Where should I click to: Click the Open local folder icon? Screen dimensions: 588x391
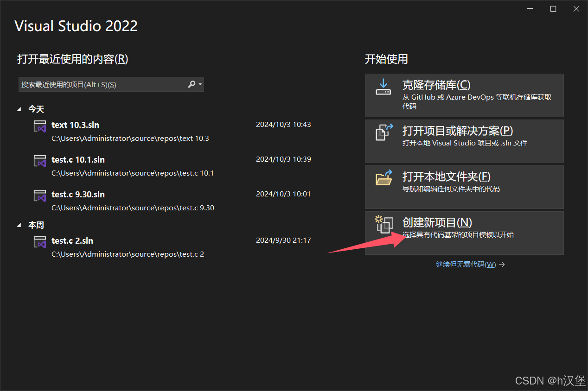click(383, 177)
